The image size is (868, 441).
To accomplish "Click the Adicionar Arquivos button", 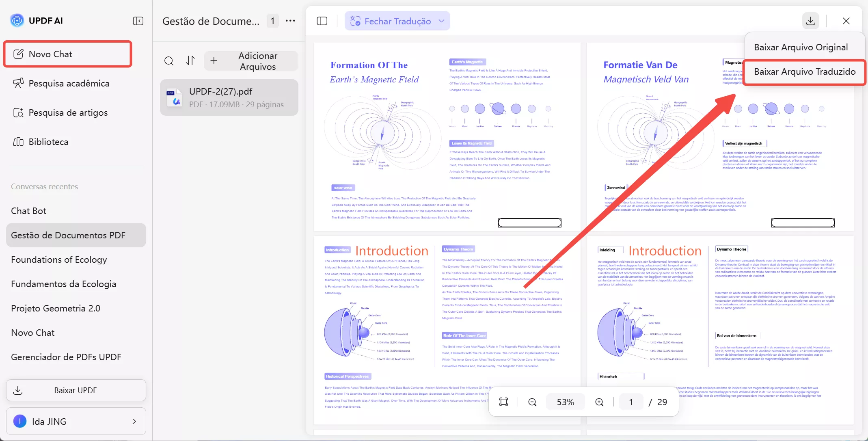I will pos(251,61).
